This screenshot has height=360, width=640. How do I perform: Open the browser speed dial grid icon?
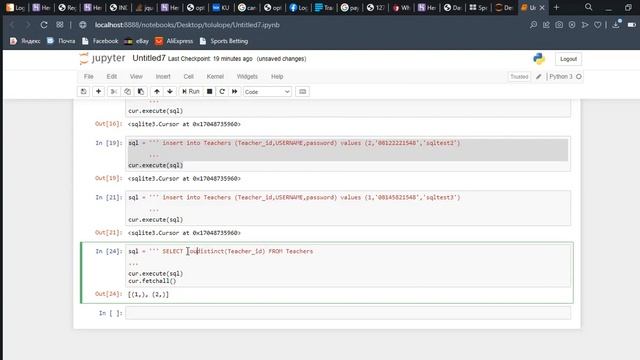(60, 25)
